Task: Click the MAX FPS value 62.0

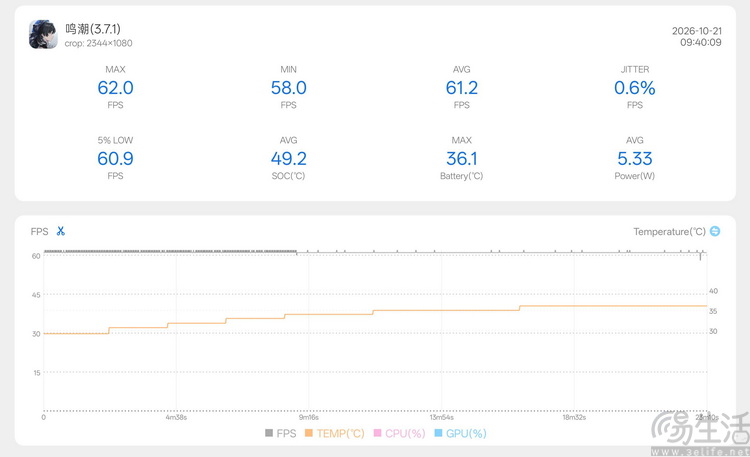Action: pos(115,88)
